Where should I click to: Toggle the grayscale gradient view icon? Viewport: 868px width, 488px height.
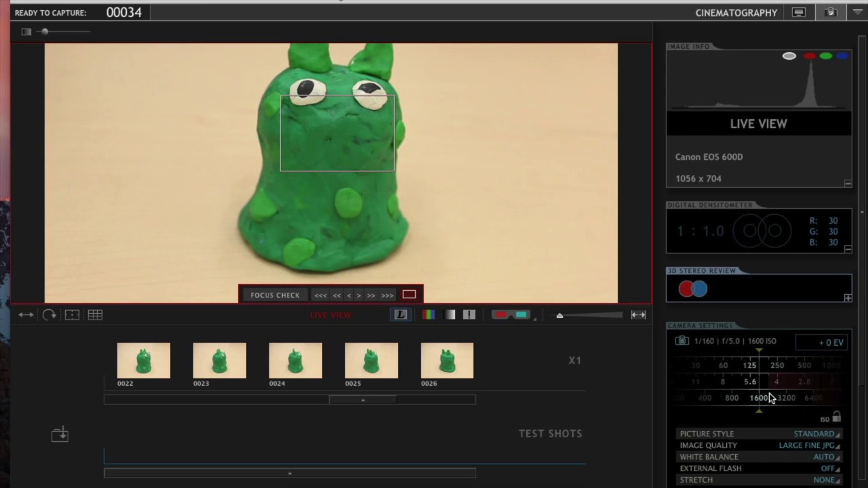(450, 314)
